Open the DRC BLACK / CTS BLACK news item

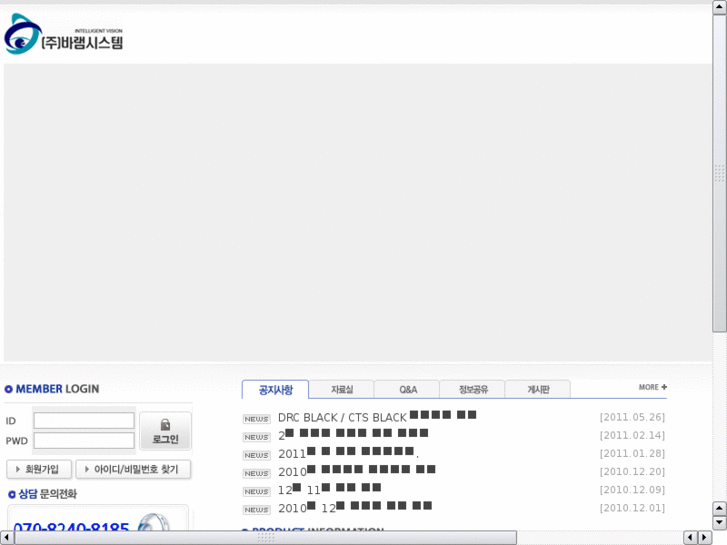point(377,417)
